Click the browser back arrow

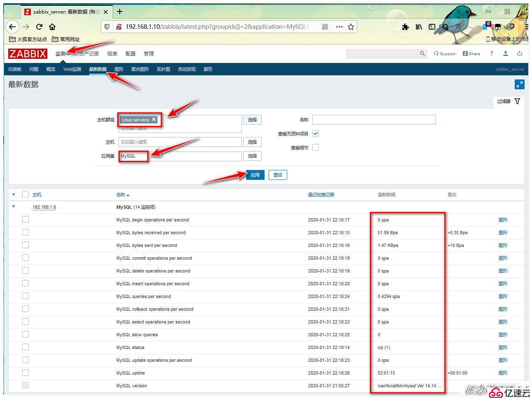[x=12, y=27]
